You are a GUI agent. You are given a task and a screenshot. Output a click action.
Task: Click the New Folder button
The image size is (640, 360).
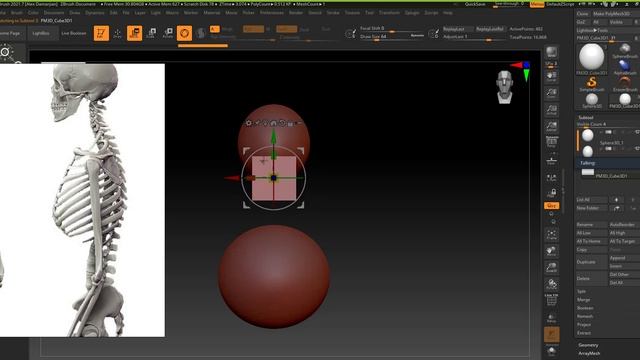point(591,208)
